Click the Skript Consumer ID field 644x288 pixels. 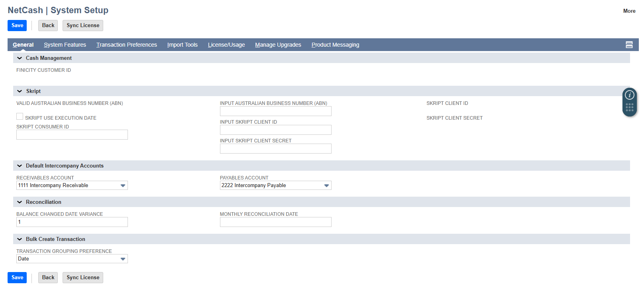(72, 135)
